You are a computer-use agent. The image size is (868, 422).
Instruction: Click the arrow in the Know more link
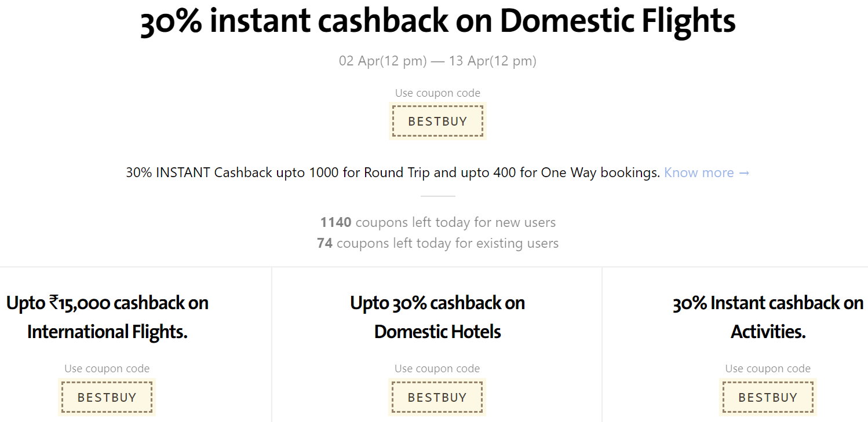(745, 172)
